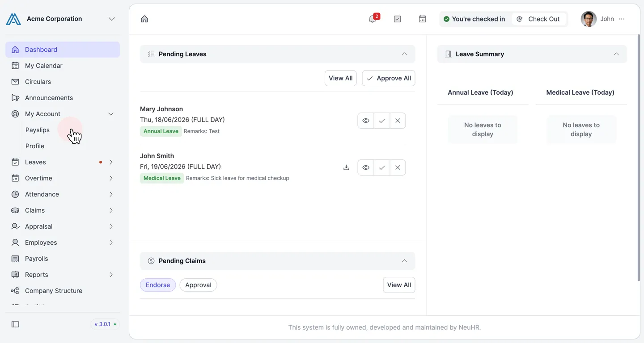644x343 pixels.
Task: Click the Medical Leave tag on John's request
Action: (162, 178)
